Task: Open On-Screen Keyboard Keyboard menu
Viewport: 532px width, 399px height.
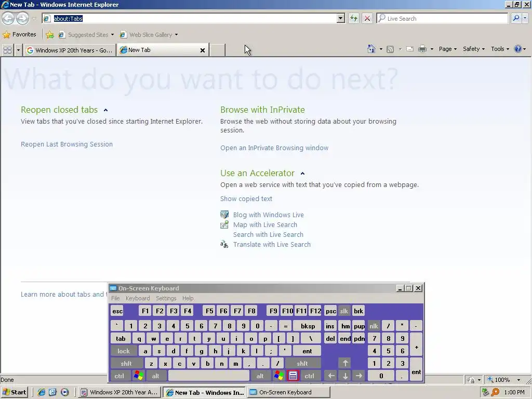Action: [x=137, y=298]
